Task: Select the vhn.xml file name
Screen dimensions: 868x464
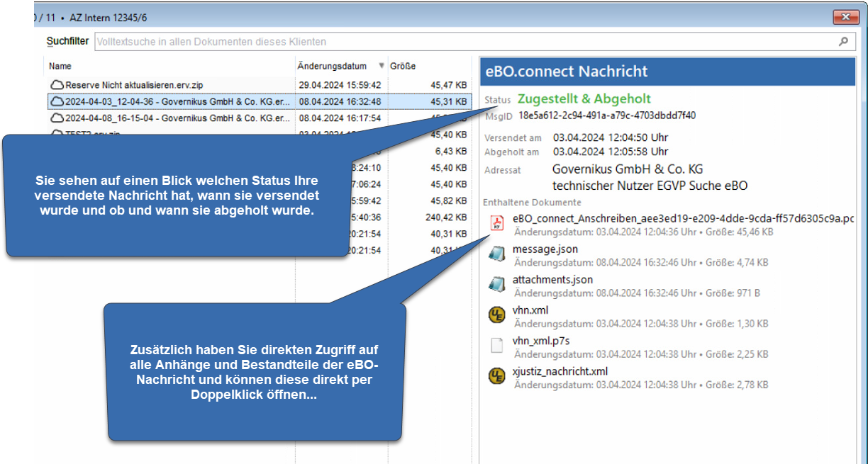Action: [530, 310]
